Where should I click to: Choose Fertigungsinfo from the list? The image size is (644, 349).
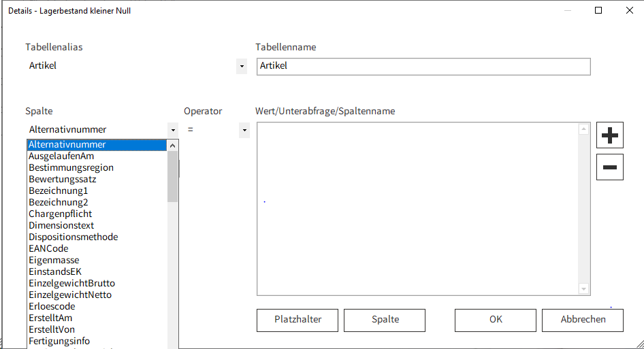[x=97, y=341]
